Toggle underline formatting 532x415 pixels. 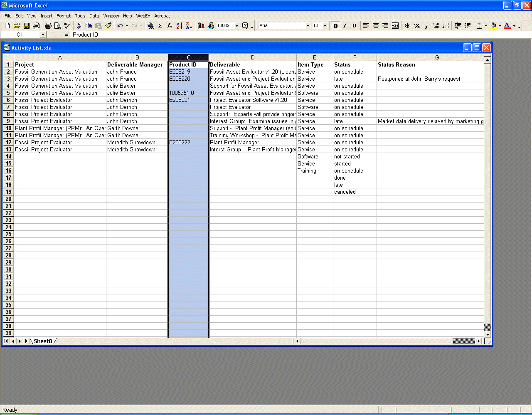point(354,26)
